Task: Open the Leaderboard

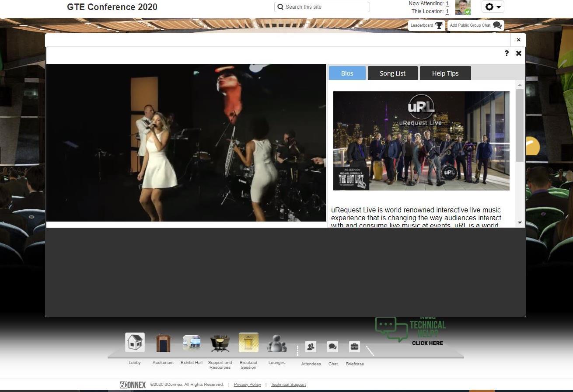Action: point(426,25)
